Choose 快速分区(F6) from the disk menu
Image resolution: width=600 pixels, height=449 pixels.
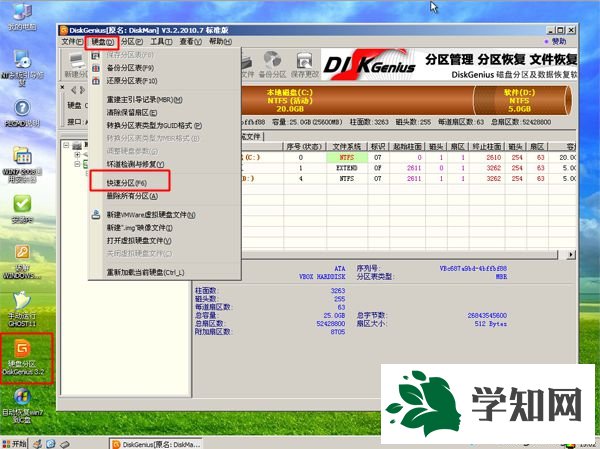pyautogui.click(x=126, y=183)
